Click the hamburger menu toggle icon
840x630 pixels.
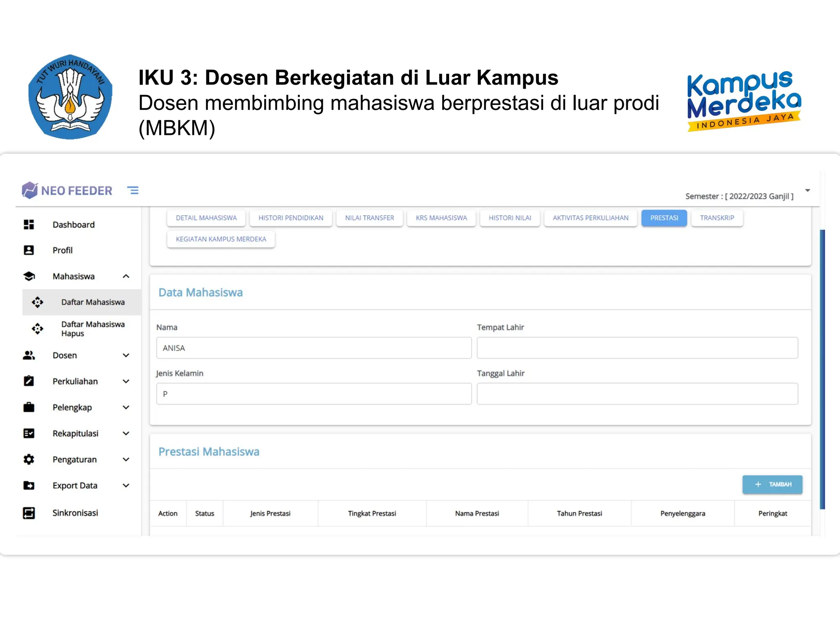132,190
